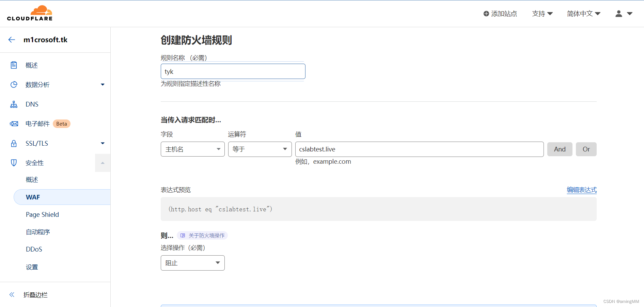The width and height of the screenshot is (644, 307).
Task: Click the Or button
Action: pos(586,149)
